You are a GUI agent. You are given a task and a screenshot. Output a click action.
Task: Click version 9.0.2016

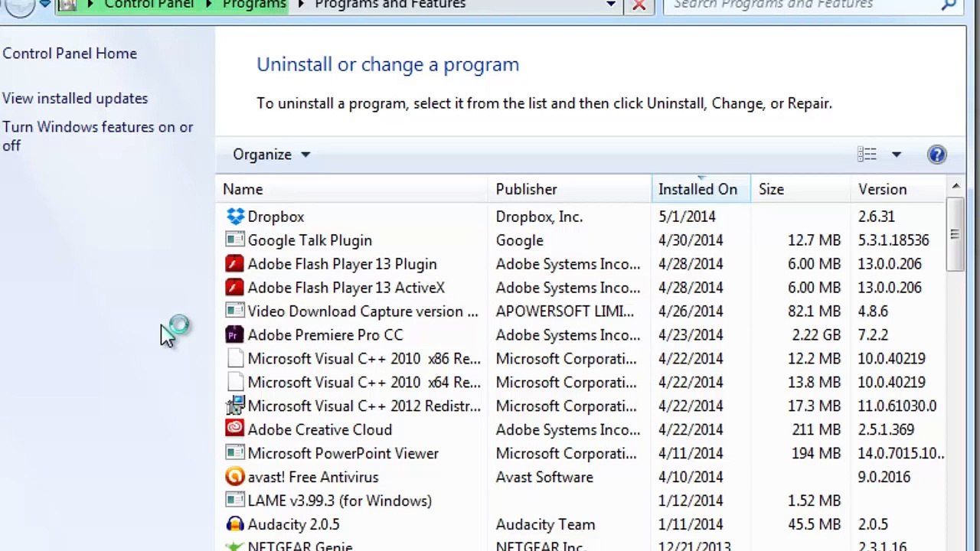tap(884, 478)
